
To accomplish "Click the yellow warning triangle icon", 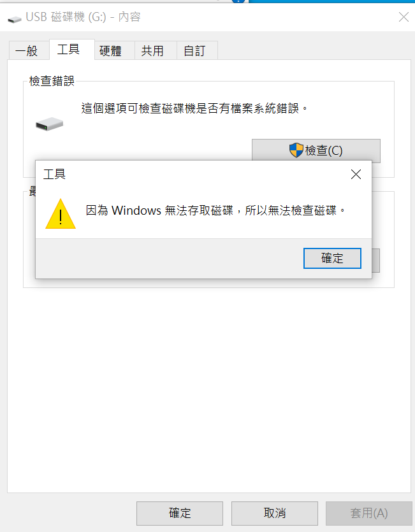I will 61,213.
